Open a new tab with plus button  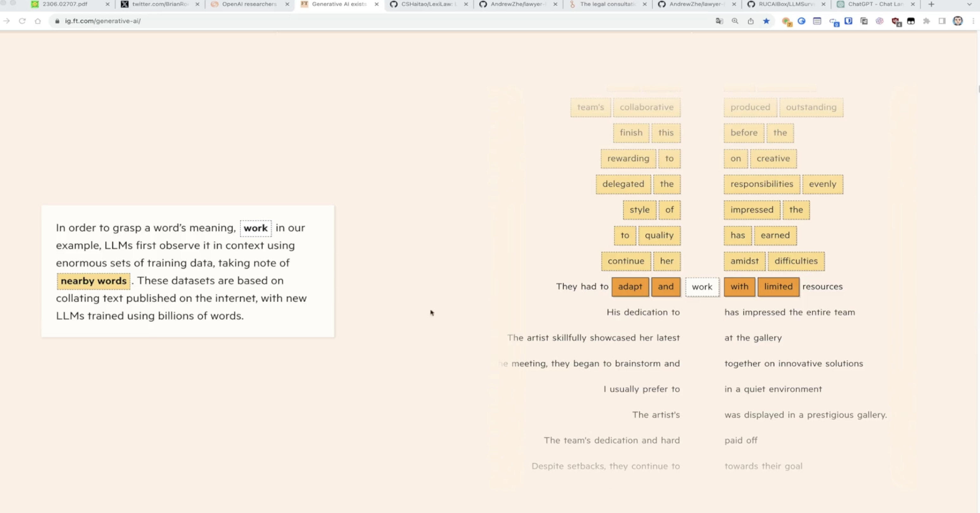click(931, 4)
